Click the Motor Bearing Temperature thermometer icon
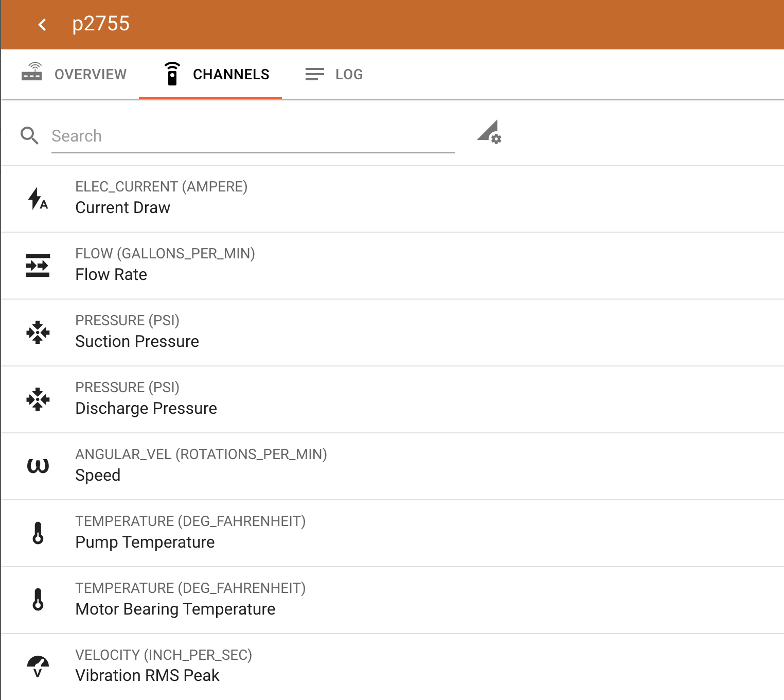This screenshot has height=700, width=784. point(38,600)
